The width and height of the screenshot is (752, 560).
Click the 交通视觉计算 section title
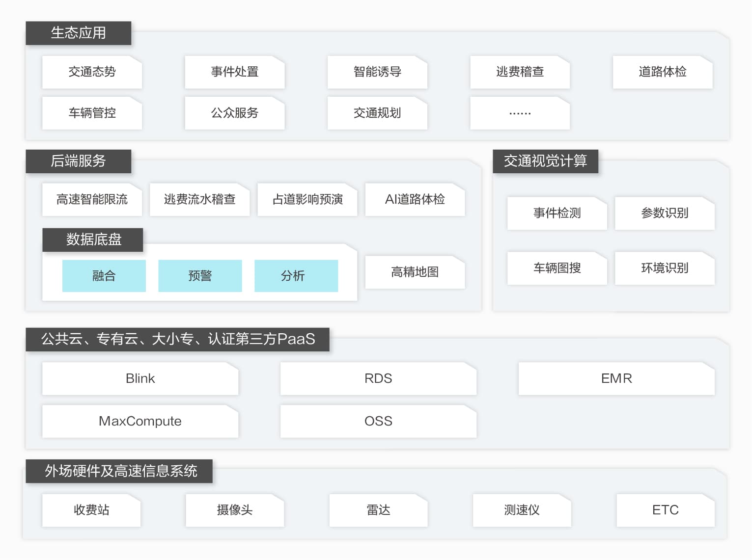click(545, 161)
